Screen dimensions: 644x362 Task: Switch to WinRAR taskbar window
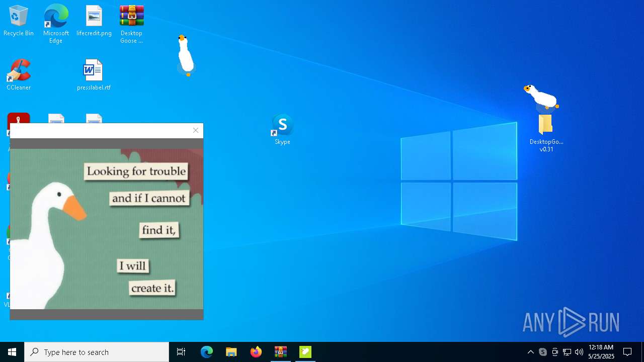281,352
